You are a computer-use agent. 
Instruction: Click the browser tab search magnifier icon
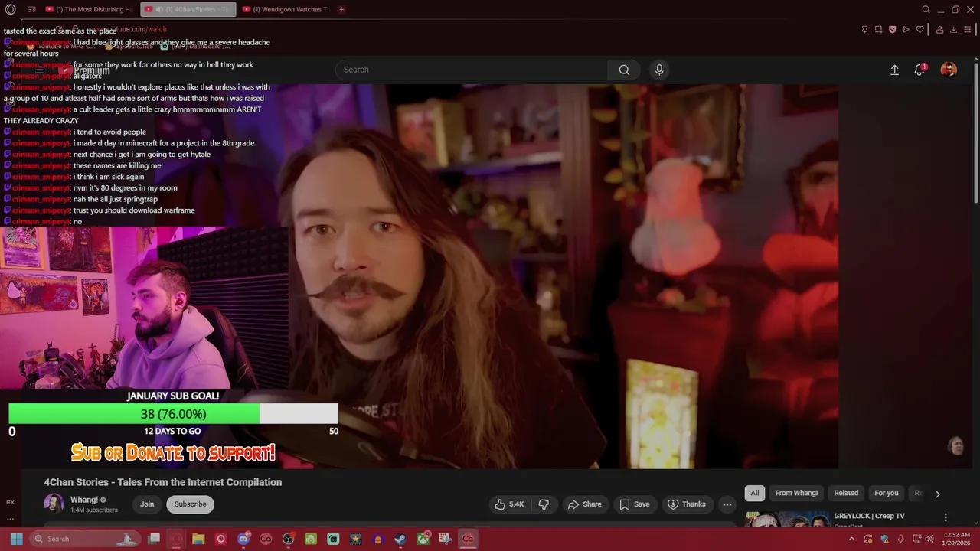(x=926, y=10)
